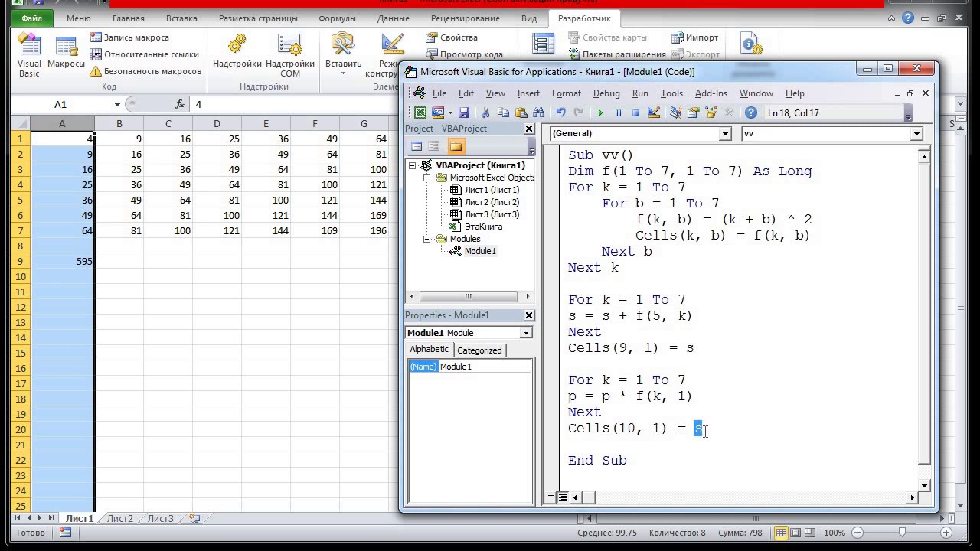This screenshot has height=551, width=980.
Task: Open the vv procedure dropdown
Action: pyautogui.click(x=916, y=134)
